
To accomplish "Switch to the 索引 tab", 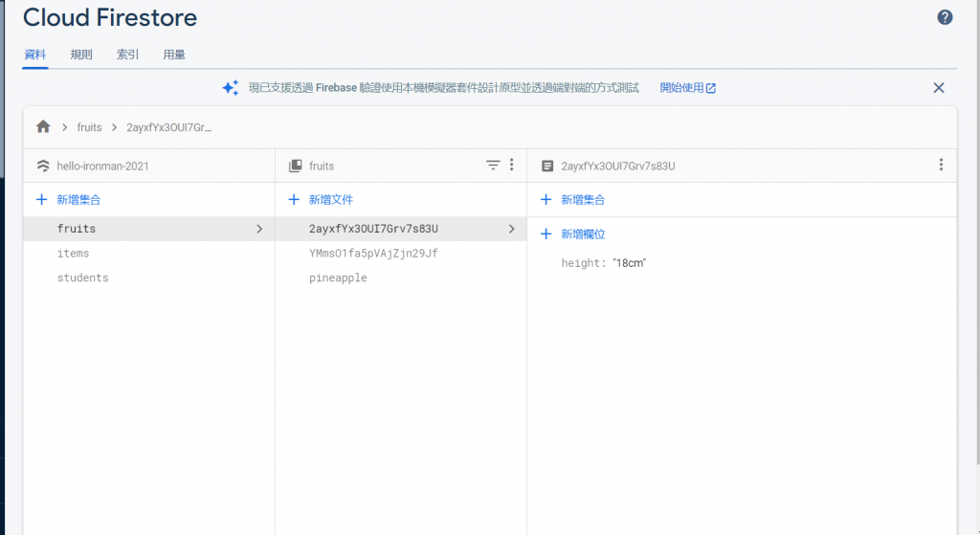I will (x=127, y=55).
